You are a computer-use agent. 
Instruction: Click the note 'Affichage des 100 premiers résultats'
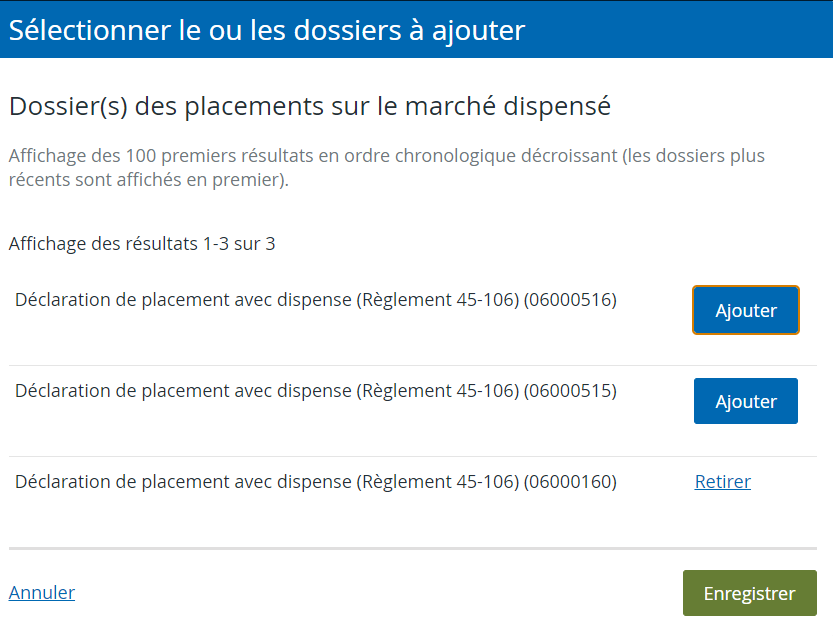[x=386, y=167]
